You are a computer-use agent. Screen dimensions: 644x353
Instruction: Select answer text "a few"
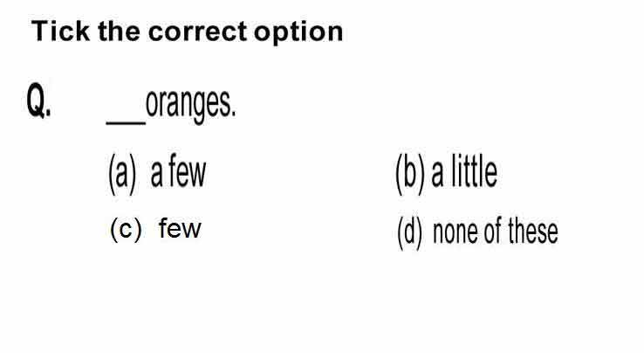(178, 170)
